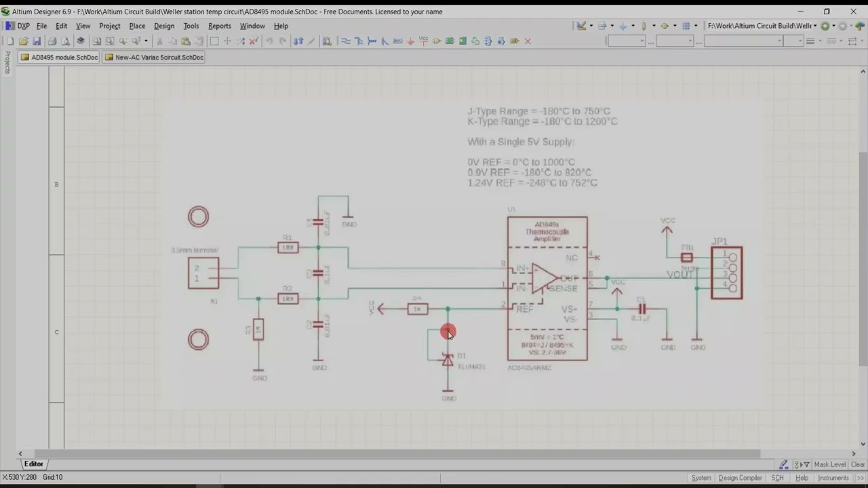Open the Reports menu
This screenshot has height=488, width=868.
[x=220, y=26]
